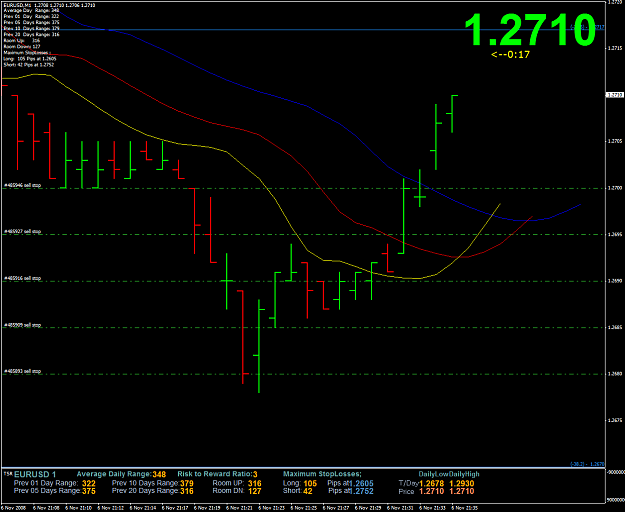Select the #485916 sell stop order label
The height and width of the screenshot is (512, 625).
coord(23,279)
